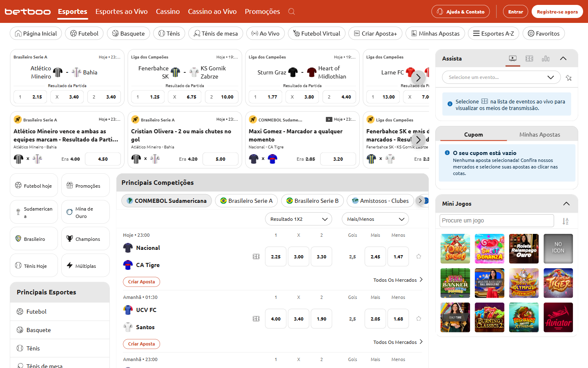The image size is (588, 368).
Task: Open Burning Classics 2 game icon
Action: [x=490, y=317]
